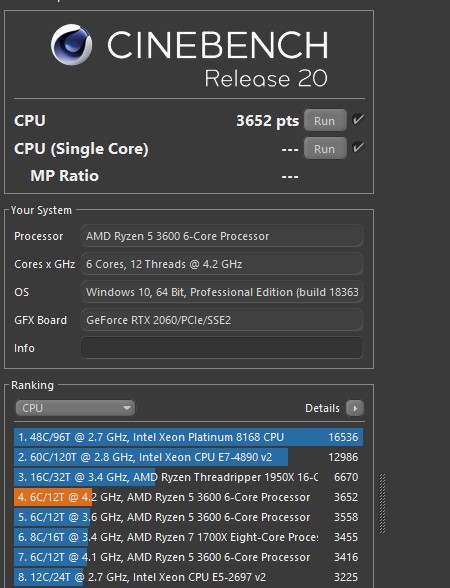Toggle the CPU test checkbox
Viewport: 450px width, 588px height.
pos(358,120)
